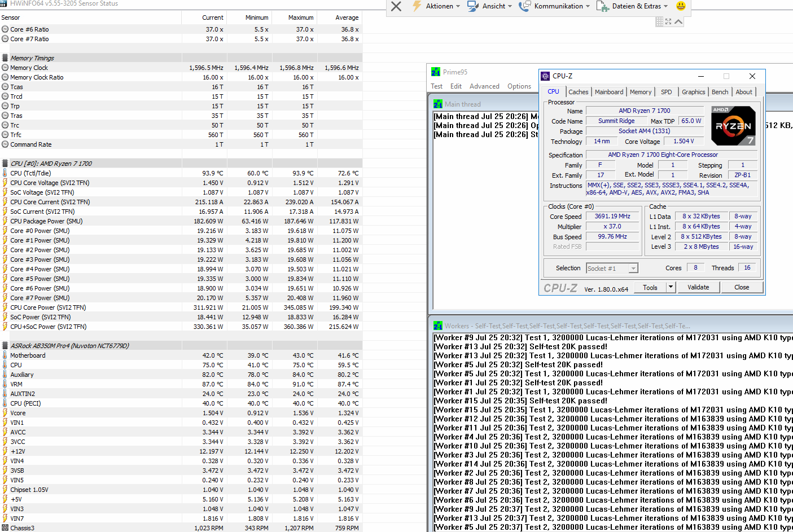The image size is (793, 532).
Task: Collapse the remote toolbar with the up chevron
Action: (678, 21)
